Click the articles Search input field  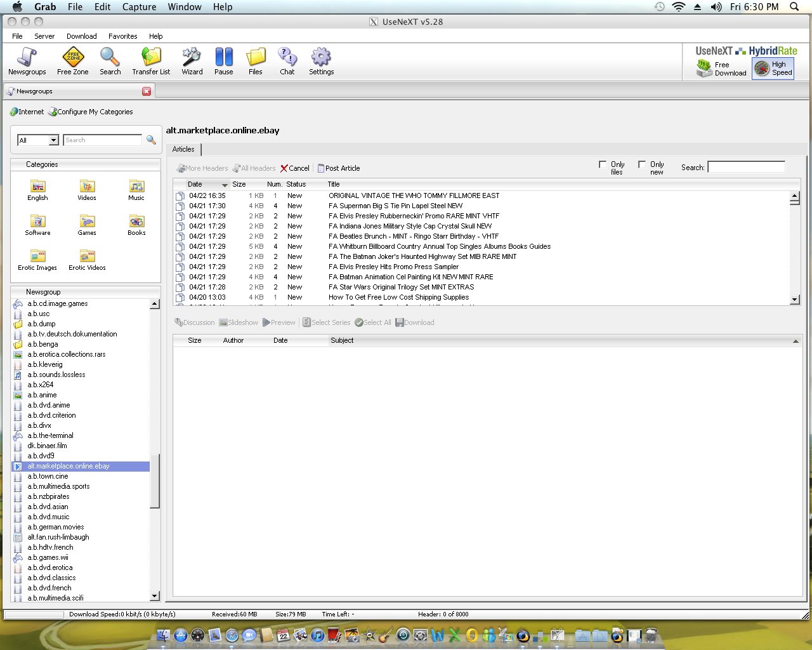coord(746,167)
